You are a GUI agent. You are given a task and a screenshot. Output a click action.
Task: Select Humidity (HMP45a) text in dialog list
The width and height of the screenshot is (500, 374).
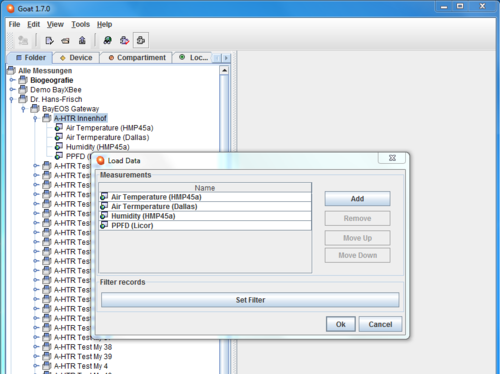(x=143, y=216)
